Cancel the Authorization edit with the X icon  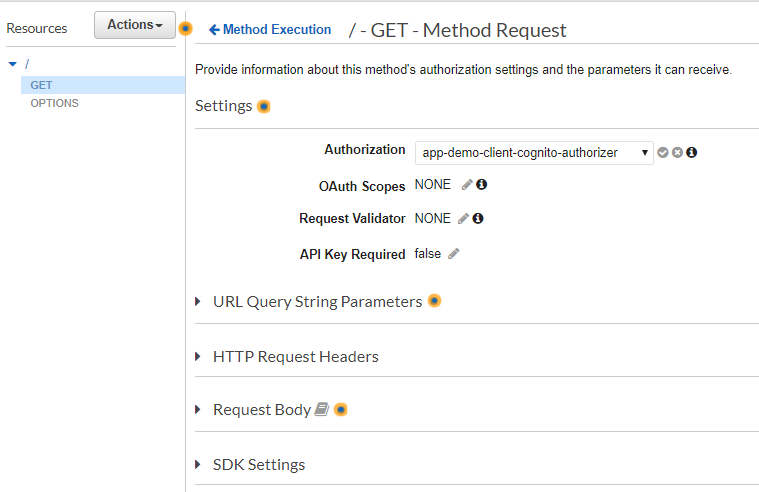677,153
